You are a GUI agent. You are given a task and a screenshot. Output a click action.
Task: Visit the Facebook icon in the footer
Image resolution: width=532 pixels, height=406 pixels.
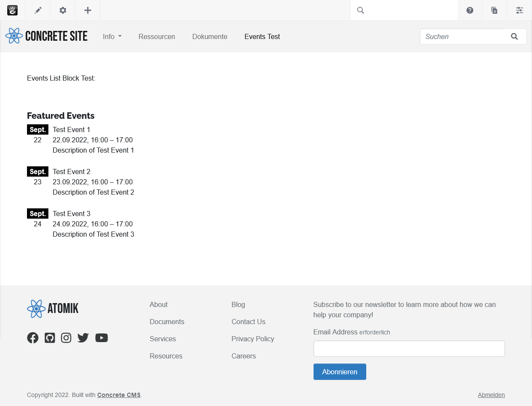pos(33,338)
